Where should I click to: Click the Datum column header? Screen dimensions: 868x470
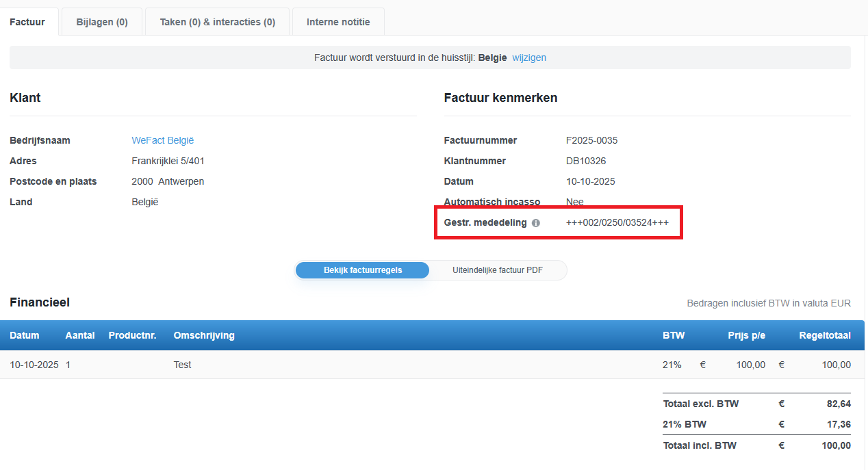pyautogui.click(x=25, y=335)
